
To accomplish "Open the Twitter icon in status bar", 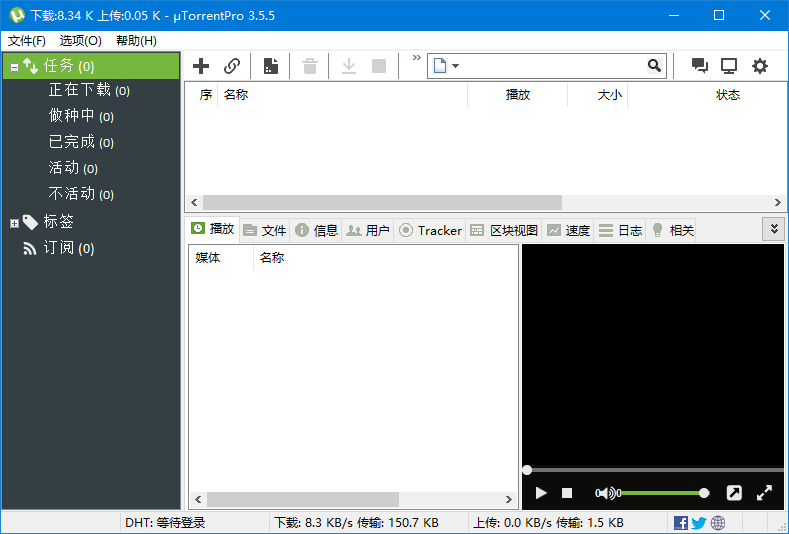I will click(x=699, y=523).
